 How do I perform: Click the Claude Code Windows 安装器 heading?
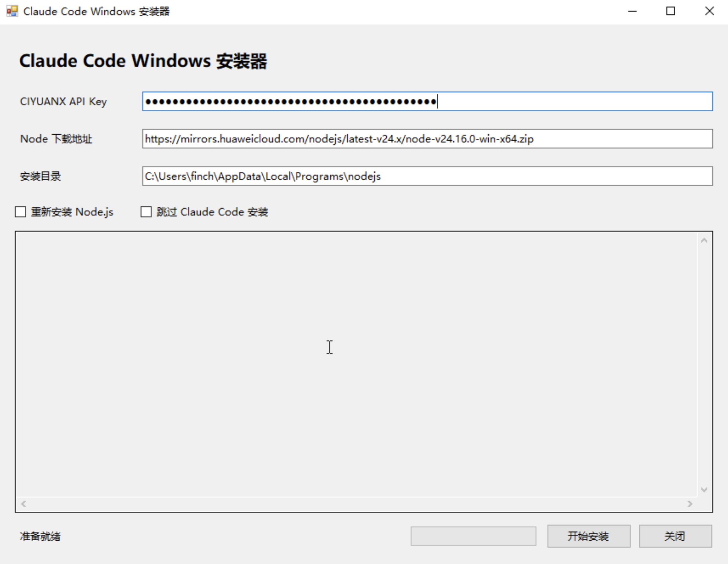pos(143,61)
